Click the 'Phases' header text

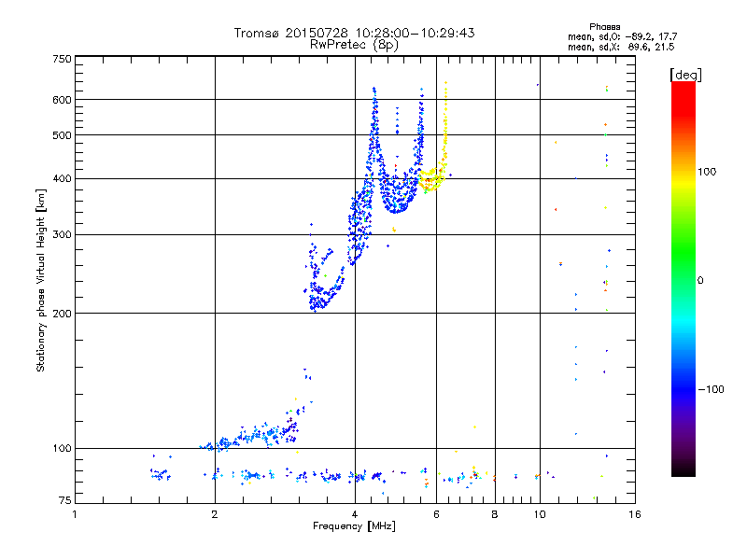[x=604, y=27]
